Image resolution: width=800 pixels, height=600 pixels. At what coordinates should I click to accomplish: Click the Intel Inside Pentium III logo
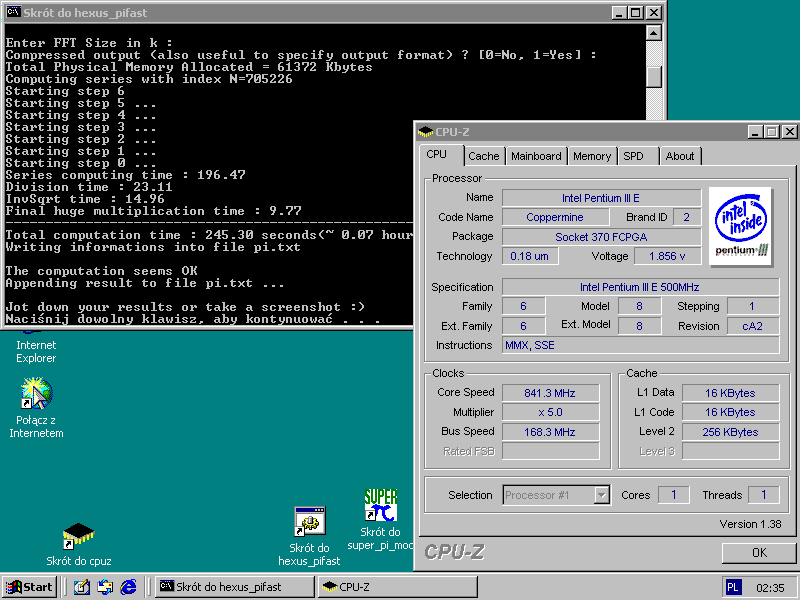(x=741, y=227)
